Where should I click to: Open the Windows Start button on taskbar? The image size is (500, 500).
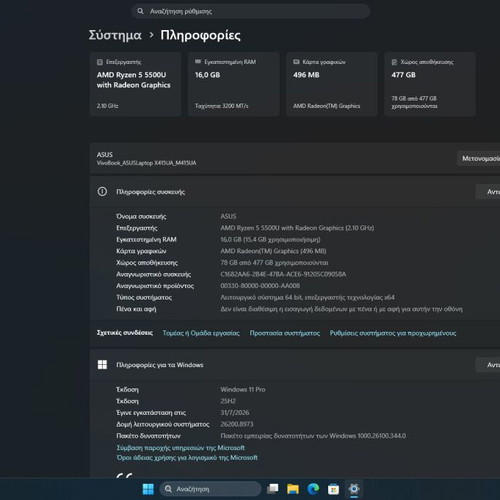148,489
